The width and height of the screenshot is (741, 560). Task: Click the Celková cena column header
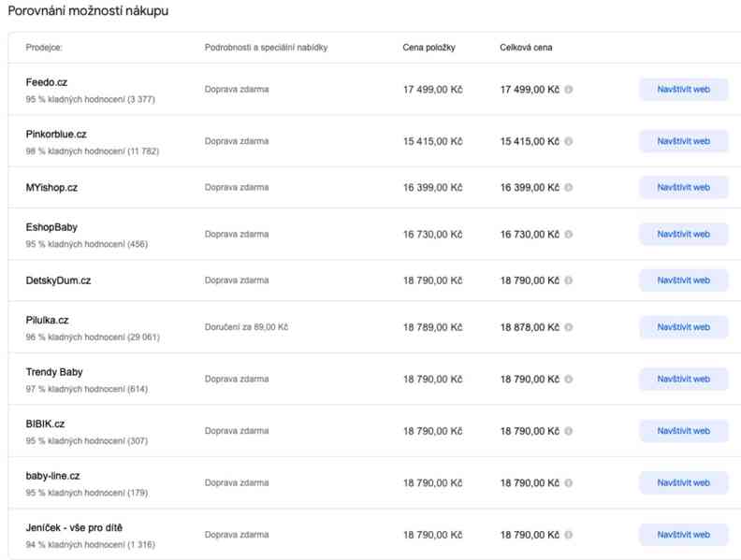click(526, 48)
